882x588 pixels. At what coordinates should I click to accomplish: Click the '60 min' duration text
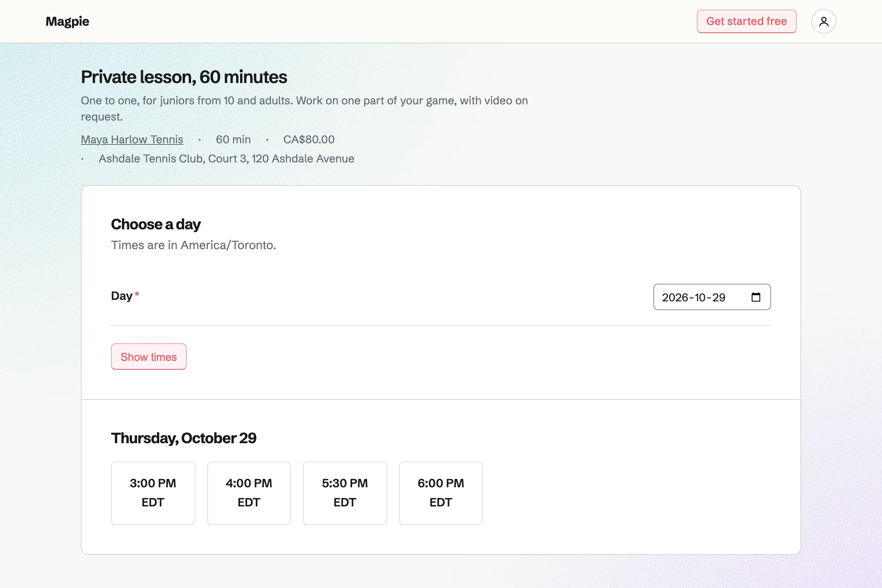click(x=233, y=140)
